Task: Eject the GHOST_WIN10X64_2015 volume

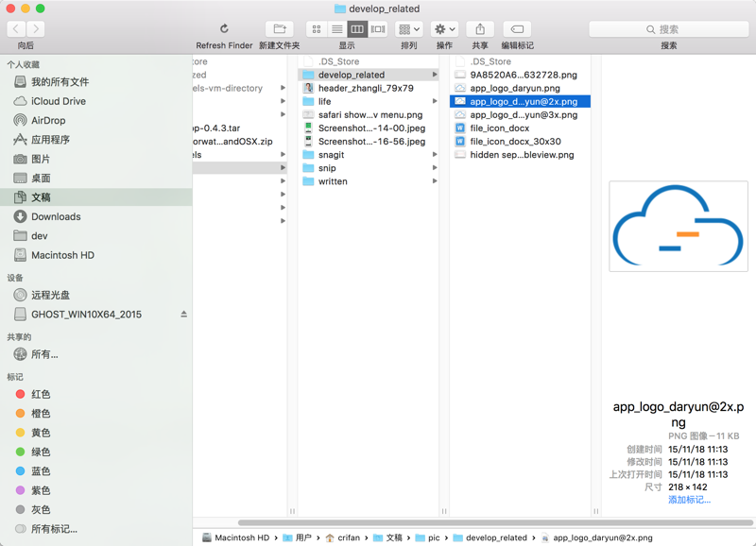Action: pyautogui.click(x=183, y=315)
